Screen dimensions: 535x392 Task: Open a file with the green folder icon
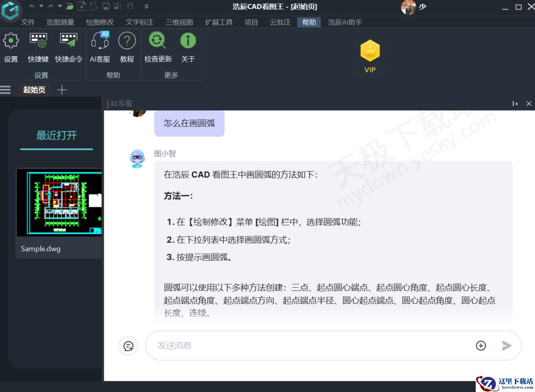69,6
